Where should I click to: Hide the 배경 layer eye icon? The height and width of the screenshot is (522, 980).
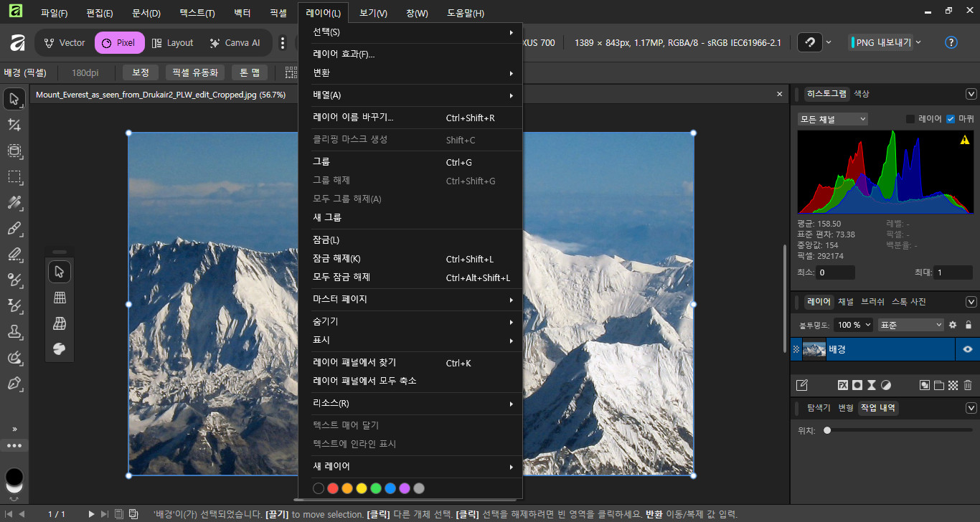[968, 349]
